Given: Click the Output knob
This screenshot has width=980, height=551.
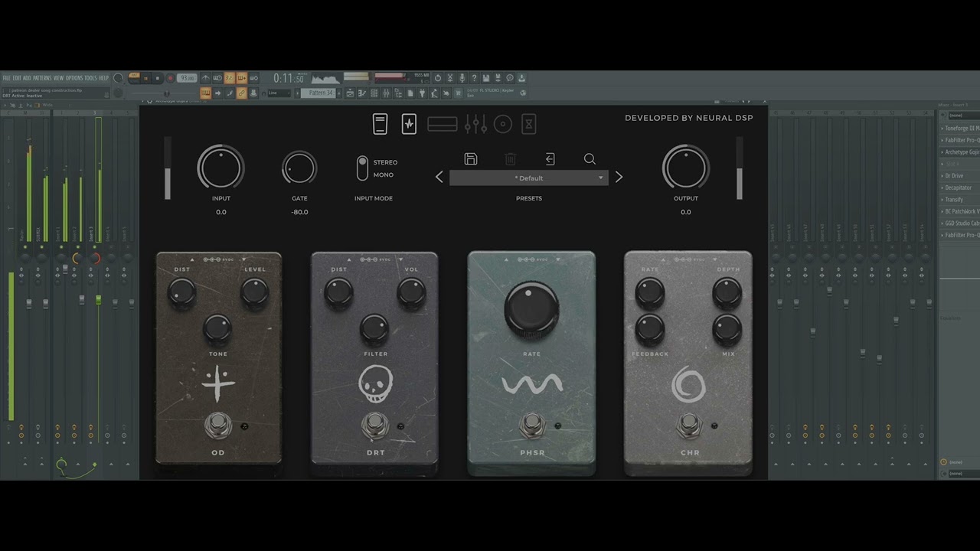Looking at the screenshot, I should point(686,168).
